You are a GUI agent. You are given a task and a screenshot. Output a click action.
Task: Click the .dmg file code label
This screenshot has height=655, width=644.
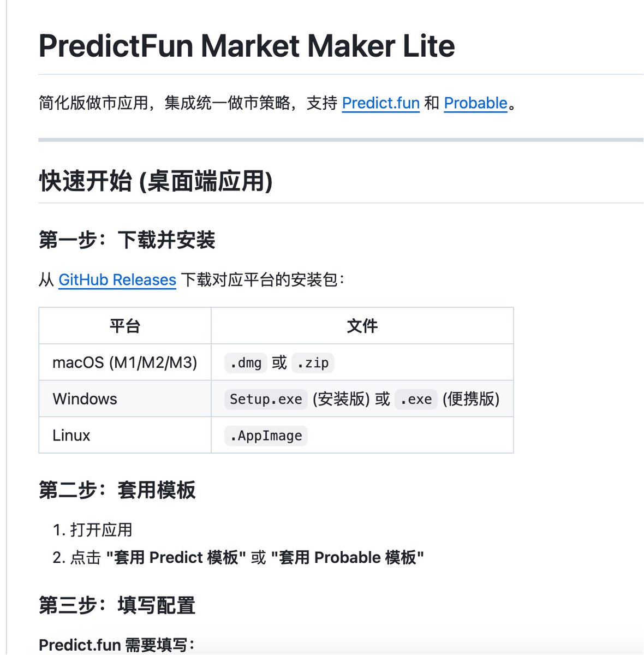(246, 363)
